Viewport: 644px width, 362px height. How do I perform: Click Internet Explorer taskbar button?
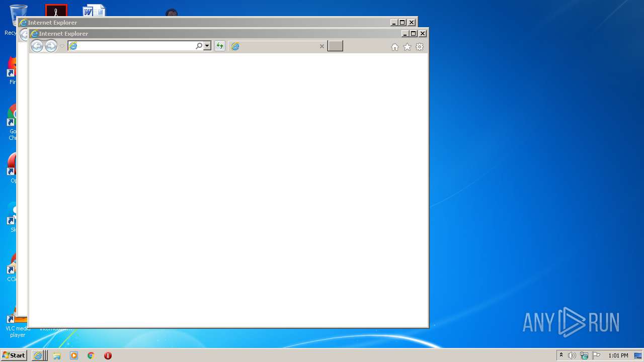click(x=39, y=355)
